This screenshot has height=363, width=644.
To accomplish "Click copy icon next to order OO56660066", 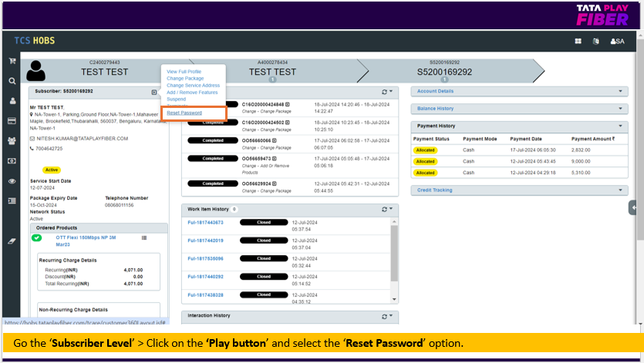I will [x=275, y=140].
